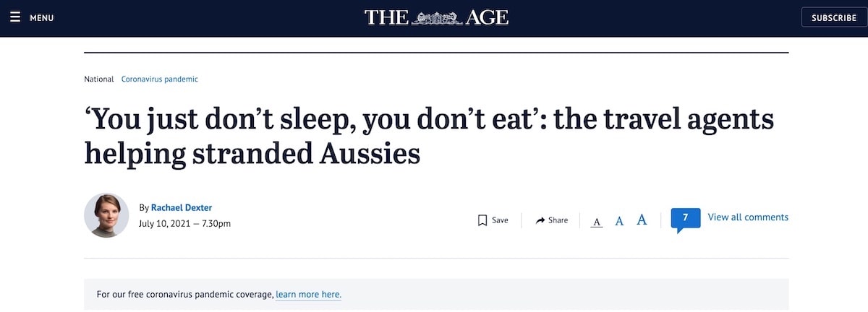The width and height of the screenshot is (868, 312).
Task: Click the Share arrow icon
Action: click(540, 220)
